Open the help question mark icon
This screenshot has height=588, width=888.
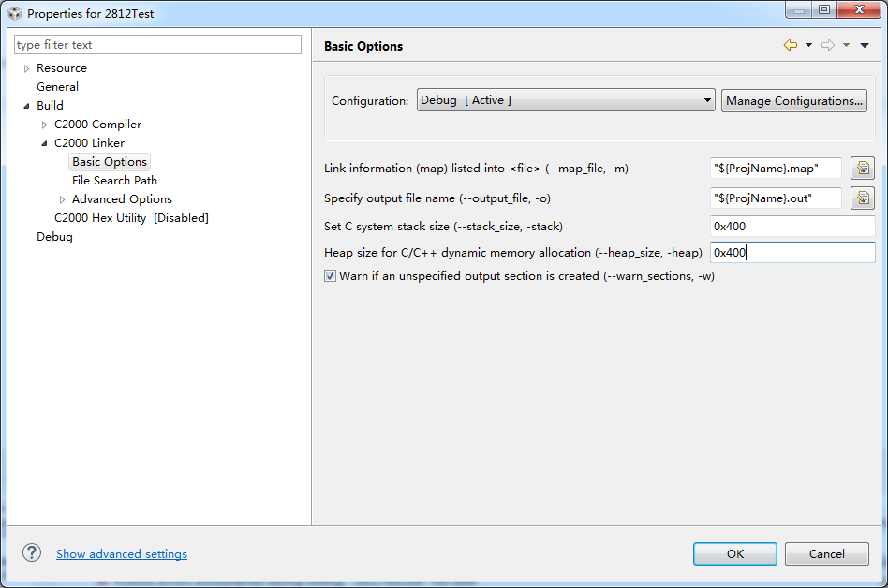pos(32,553)
